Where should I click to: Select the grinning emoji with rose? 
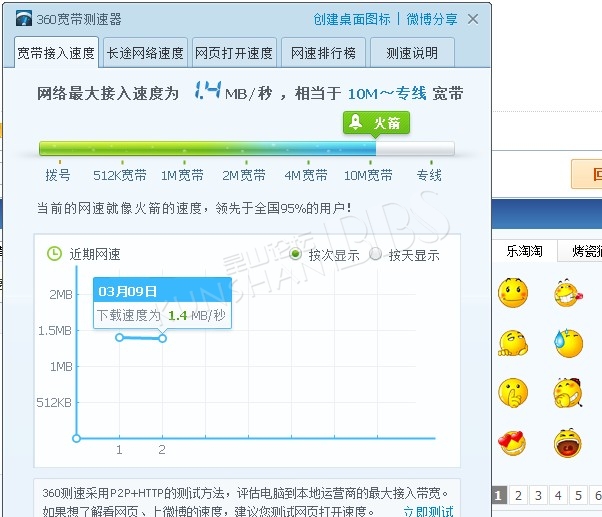568,293
